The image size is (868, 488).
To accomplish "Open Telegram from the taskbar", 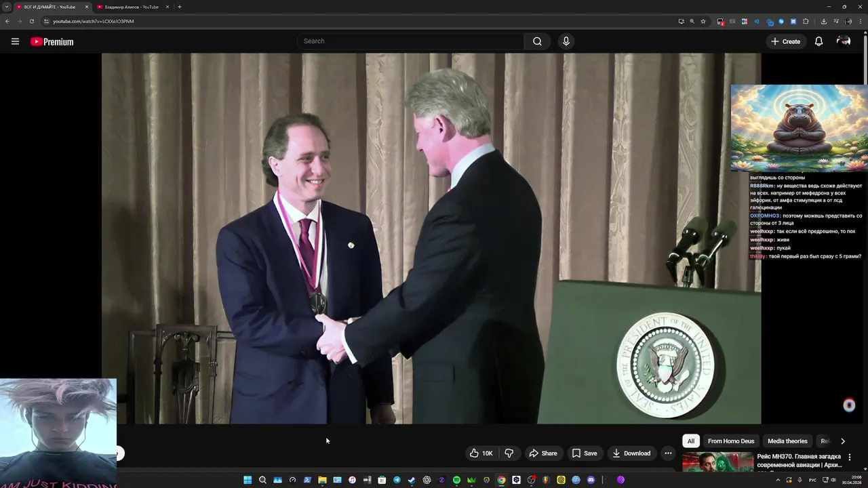I will [x=397, y=480].
